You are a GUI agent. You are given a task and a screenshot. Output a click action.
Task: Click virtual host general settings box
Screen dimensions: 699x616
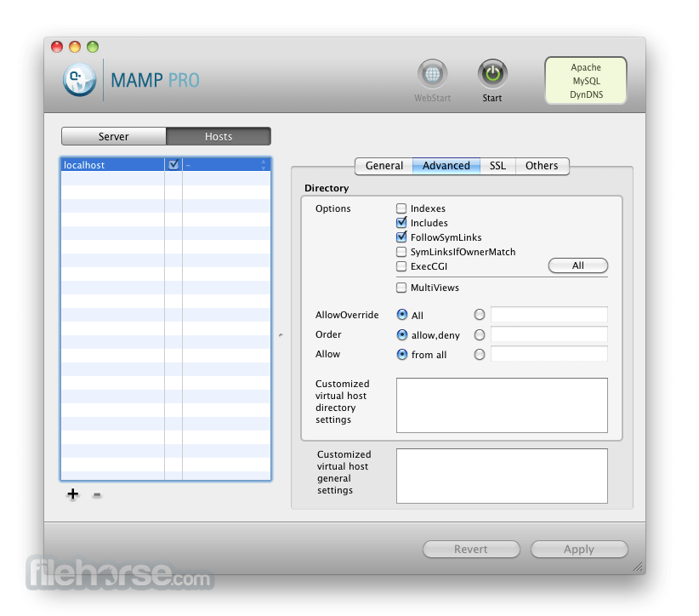(x=502, y=476)
